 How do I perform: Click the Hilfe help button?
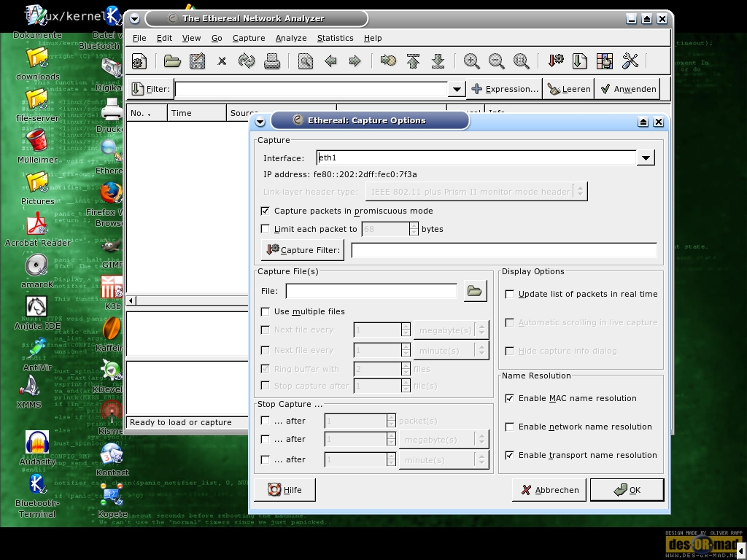tap(285, 490)
